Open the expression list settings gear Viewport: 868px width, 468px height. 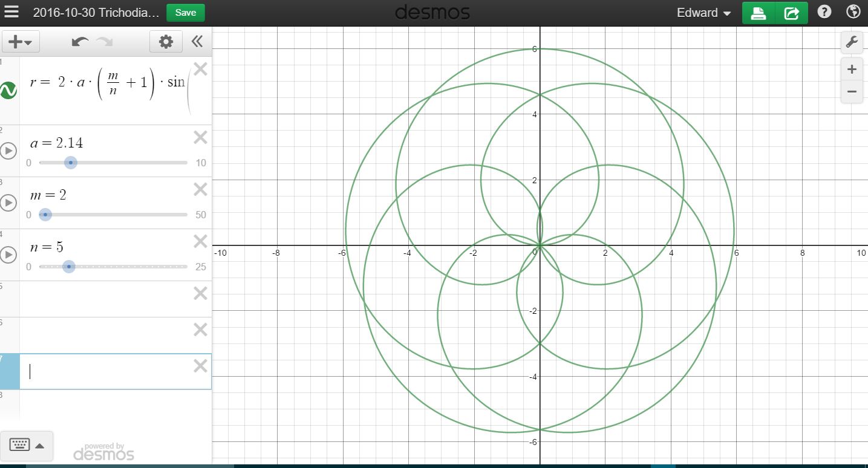coord(166,41)
